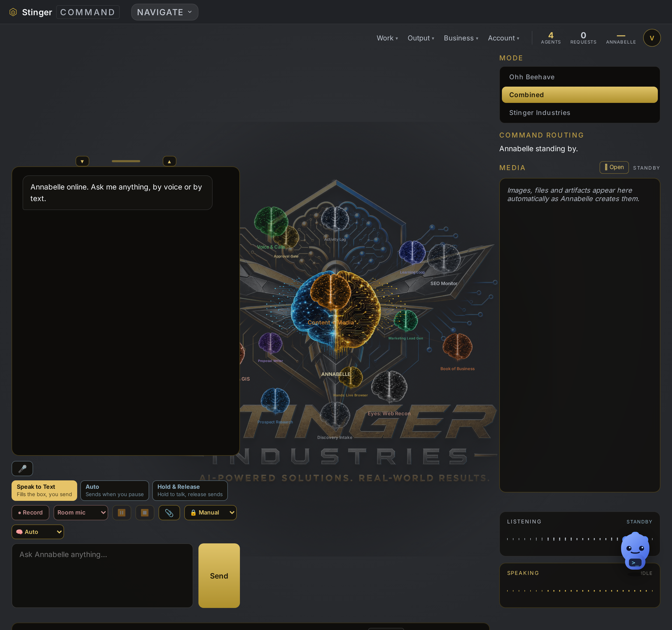Click the Send button
672x630 pixels.
219,576
